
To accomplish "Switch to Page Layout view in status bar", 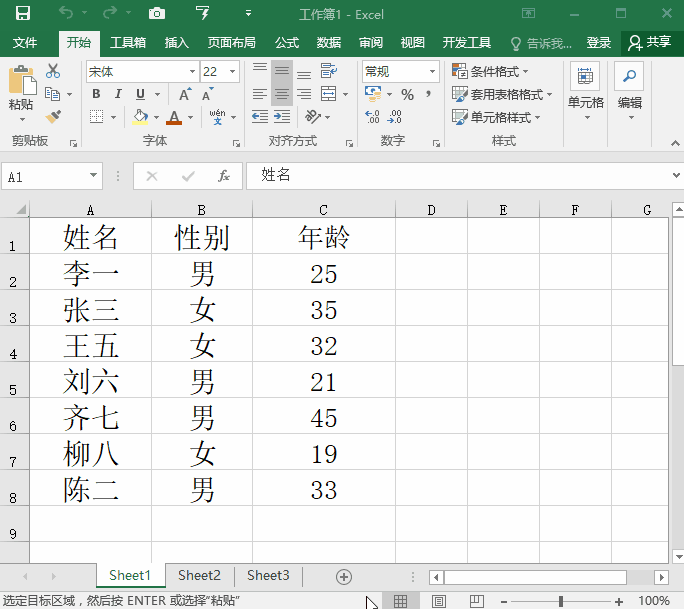I will coord(438,601).
